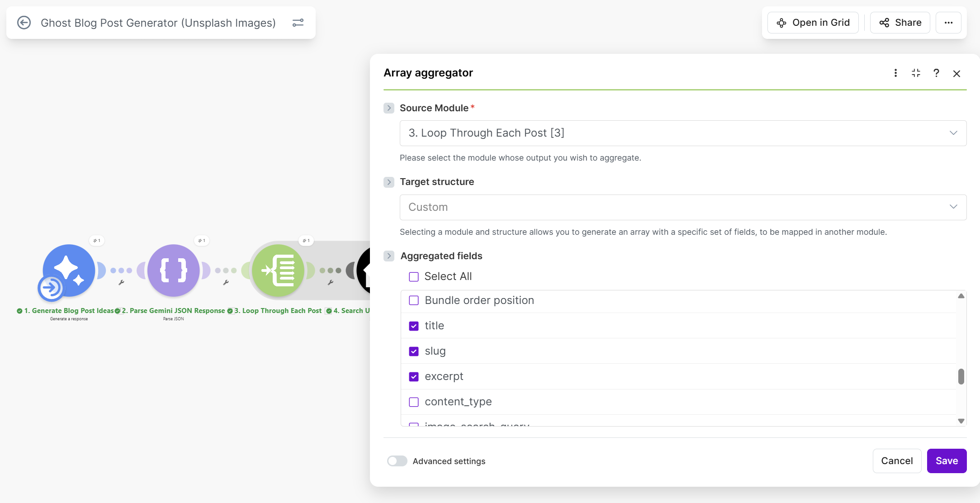Click the Generate Blog Post Ideas module
The image size is (980, 503).
tap(69, 270)
